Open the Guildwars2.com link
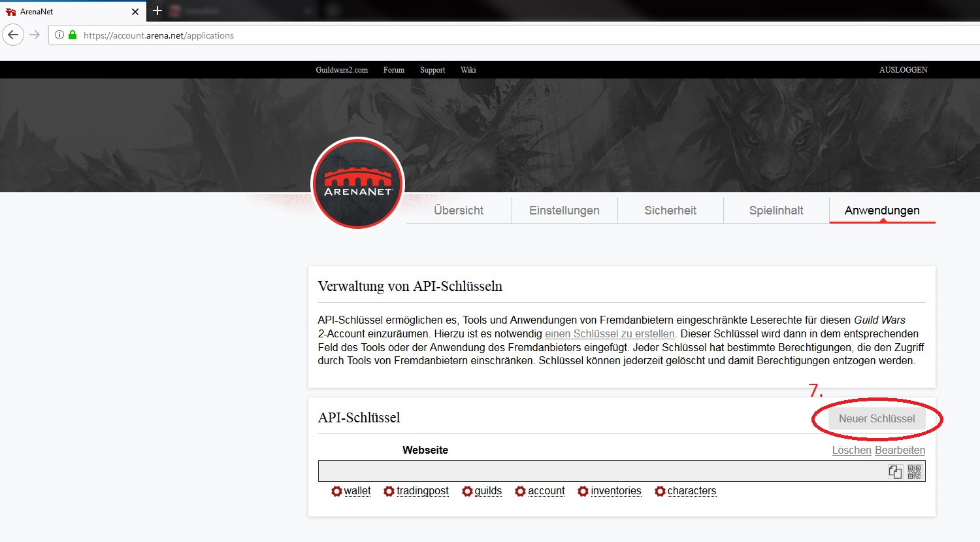Screen dimensions: 980x542 click(x=342, y=70)
